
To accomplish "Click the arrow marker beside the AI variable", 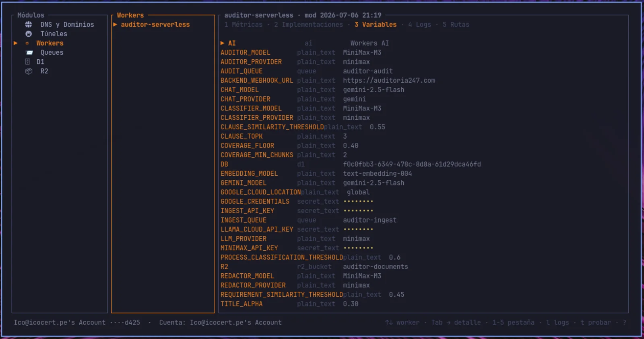I will coord(223,43).
